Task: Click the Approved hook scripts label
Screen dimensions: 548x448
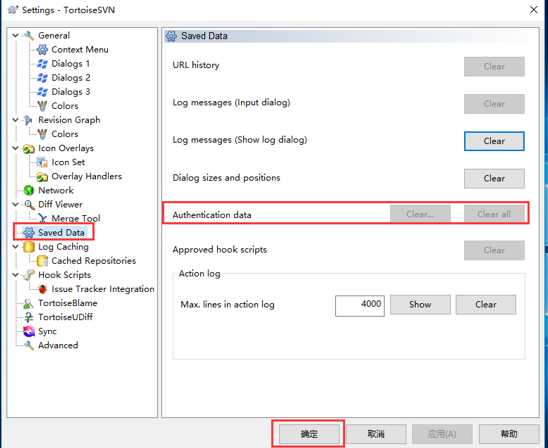Action: (220, 250)
